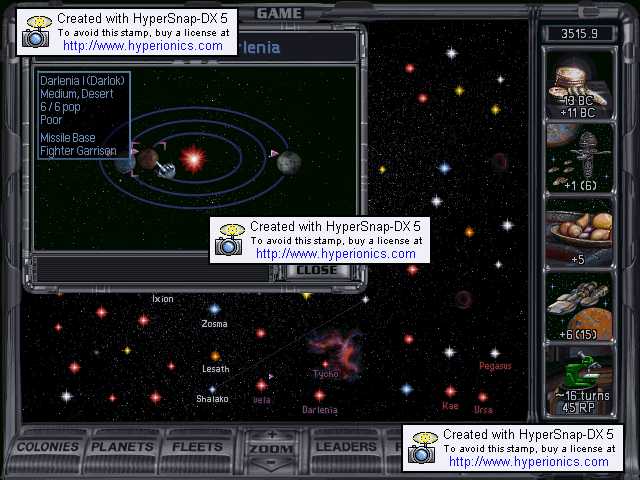
Task: Click the Medium, Desert description line
Action: pyautogui.click(x=77, y=94)
